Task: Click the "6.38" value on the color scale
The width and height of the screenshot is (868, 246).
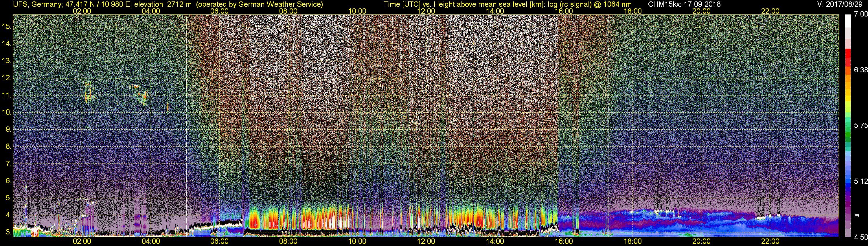Action: (861, 70)
